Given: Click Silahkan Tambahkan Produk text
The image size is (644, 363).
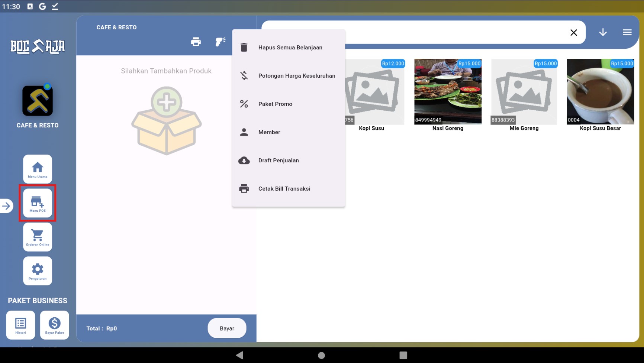Looking at the screenshot, I should tap(166, 71).
